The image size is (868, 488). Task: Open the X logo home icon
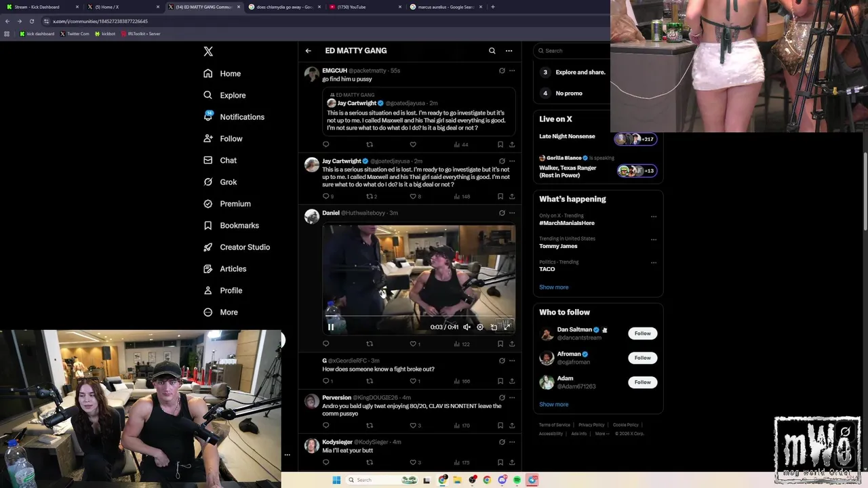pos(208,52)
